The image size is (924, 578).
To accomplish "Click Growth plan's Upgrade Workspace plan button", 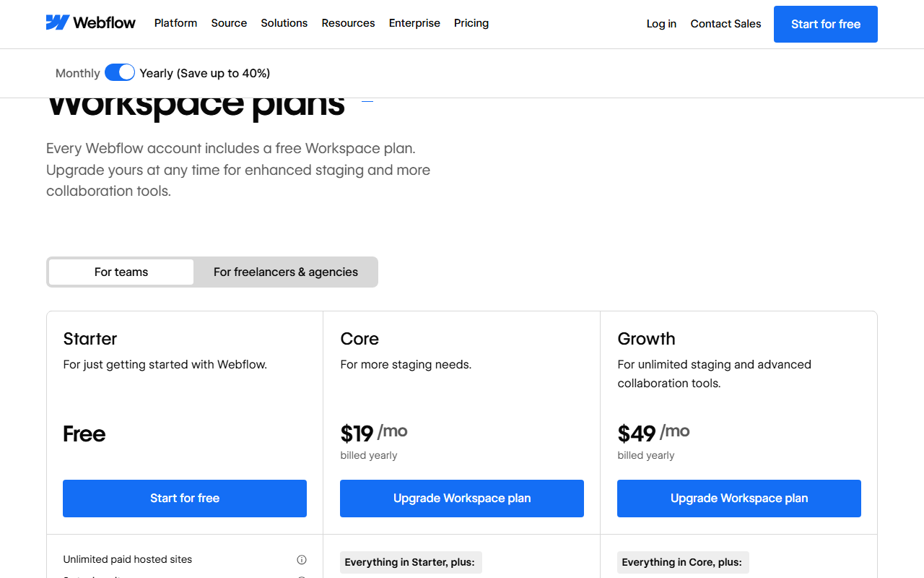I will click(x=739, y=499).
